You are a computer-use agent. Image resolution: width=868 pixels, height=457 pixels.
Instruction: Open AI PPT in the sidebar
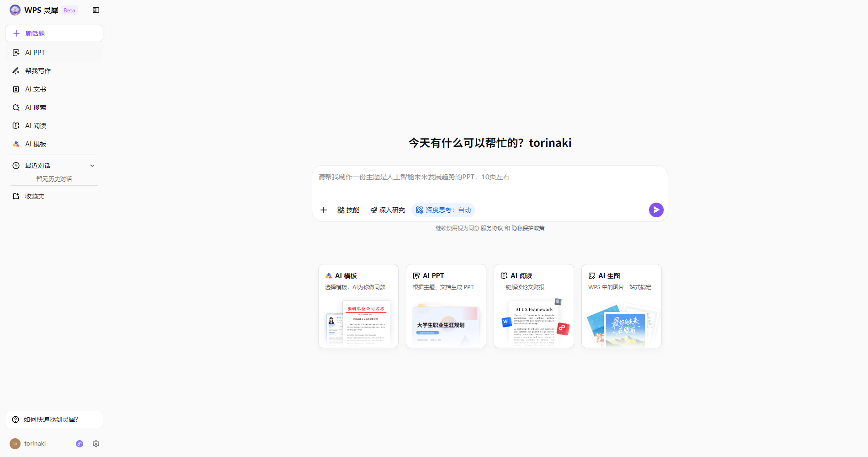point(35,53)
